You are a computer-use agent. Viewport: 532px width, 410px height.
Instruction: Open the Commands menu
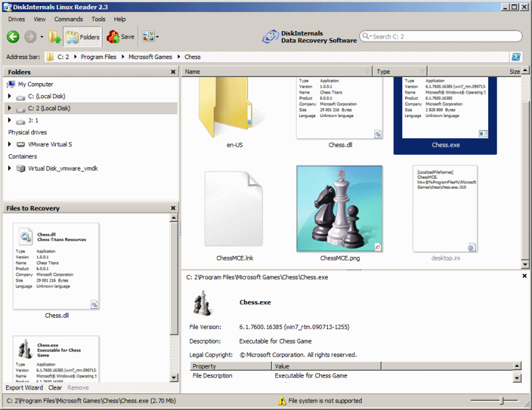click(x=68, y=19)
